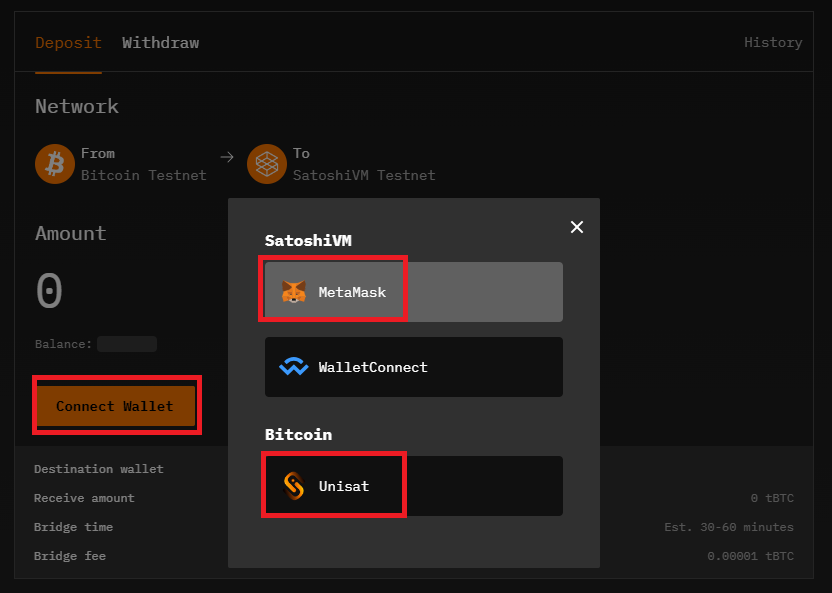
Task: Click the 'Bitcoin' dialog section heading
Action: pos(298,434)
